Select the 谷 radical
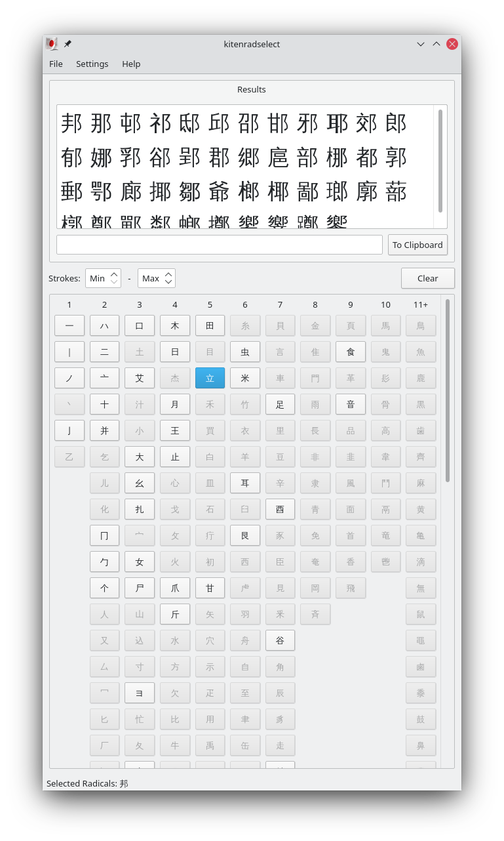This screenshot has height=841, width=504. point(280,640)
